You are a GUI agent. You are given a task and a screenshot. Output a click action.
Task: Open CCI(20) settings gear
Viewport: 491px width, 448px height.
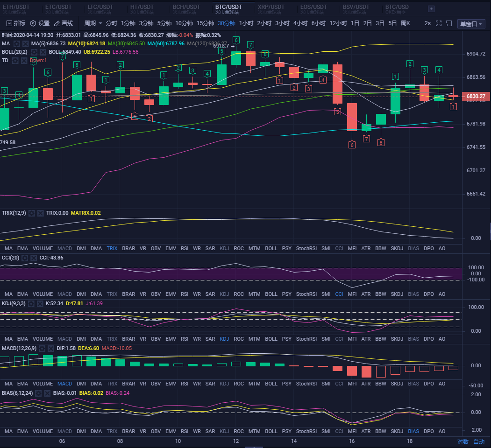point(25,258)
